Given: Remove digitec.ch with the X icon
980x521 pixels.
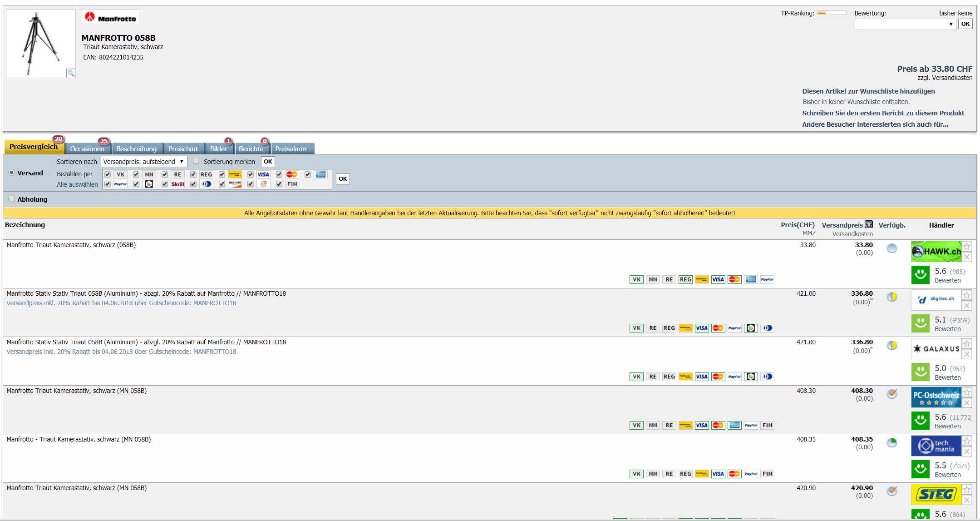Looking at the screenshot, I should coord(967,306).
